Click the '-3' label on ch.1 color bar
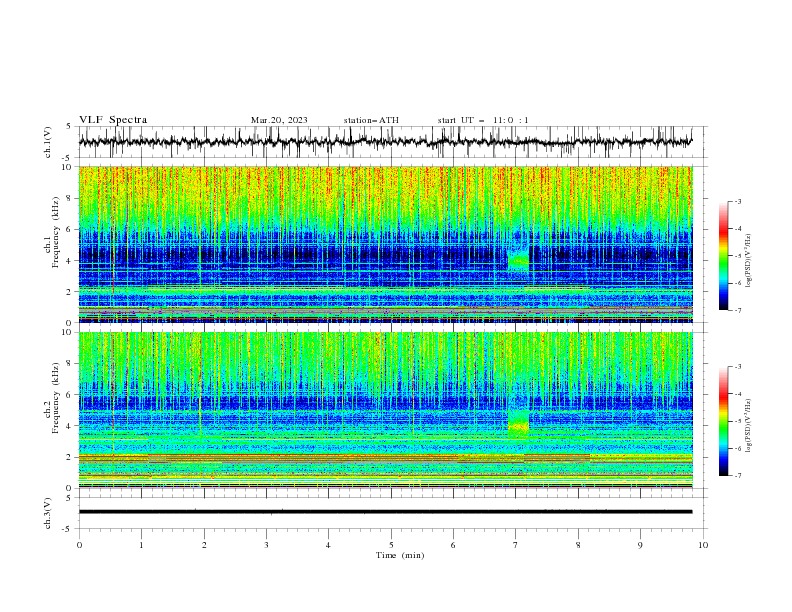The image size is (792, 612). coord(737,201)
